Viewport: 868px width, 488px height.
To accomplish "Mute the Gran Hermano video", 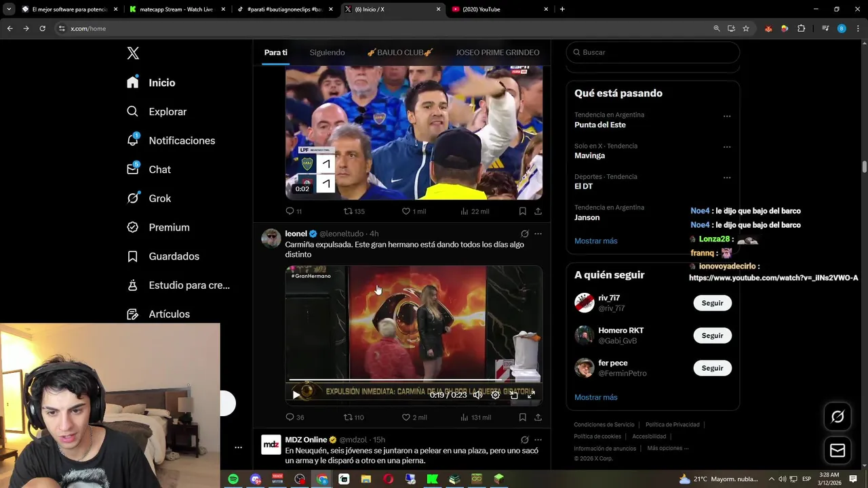I will (477, 394).
